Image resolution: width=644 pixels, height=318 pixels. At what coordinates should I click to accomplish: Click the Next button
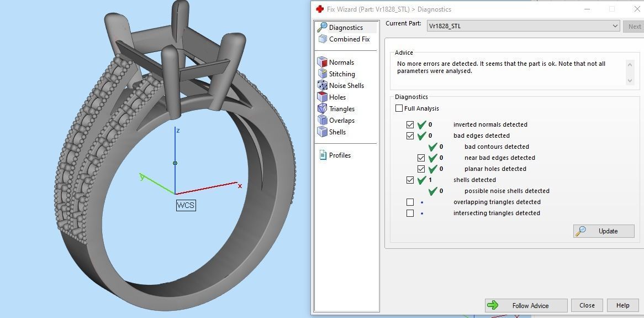click(634, 27)
